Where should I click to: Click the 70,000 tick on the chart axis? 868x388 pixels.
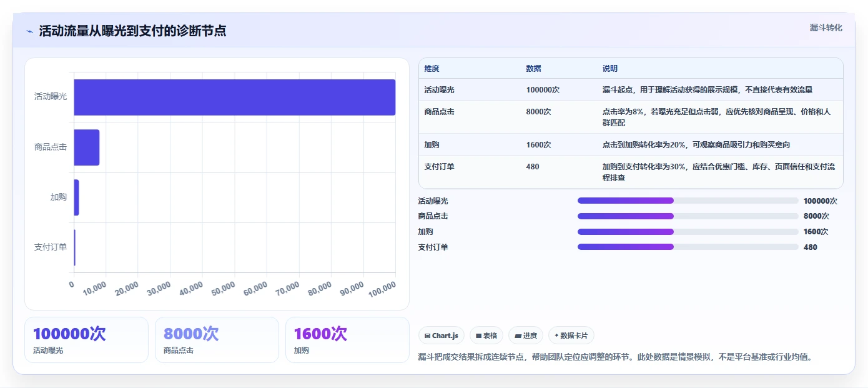(x=288, y=288)
